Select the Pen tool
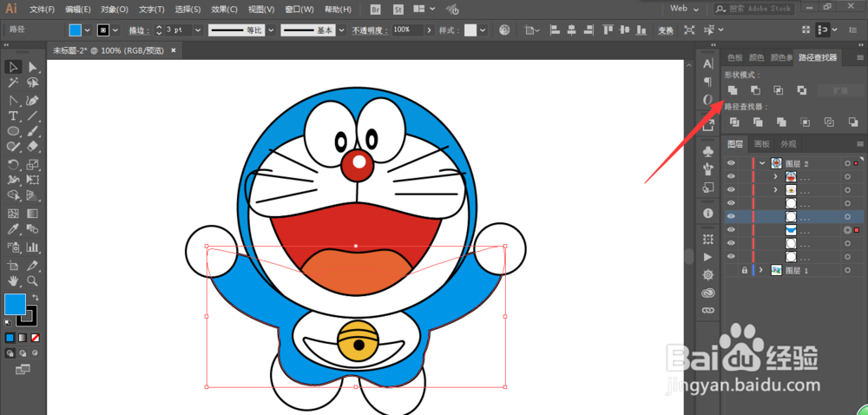 tap(33, 101)
